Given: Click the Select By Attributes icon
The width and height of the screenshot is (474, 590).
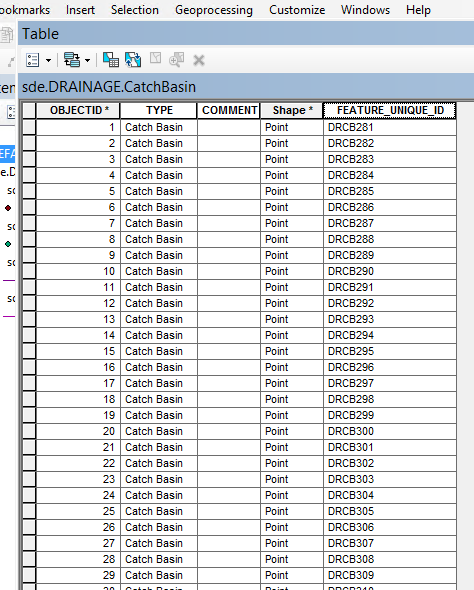Looking at the screenshot, I should pos(111,60).
